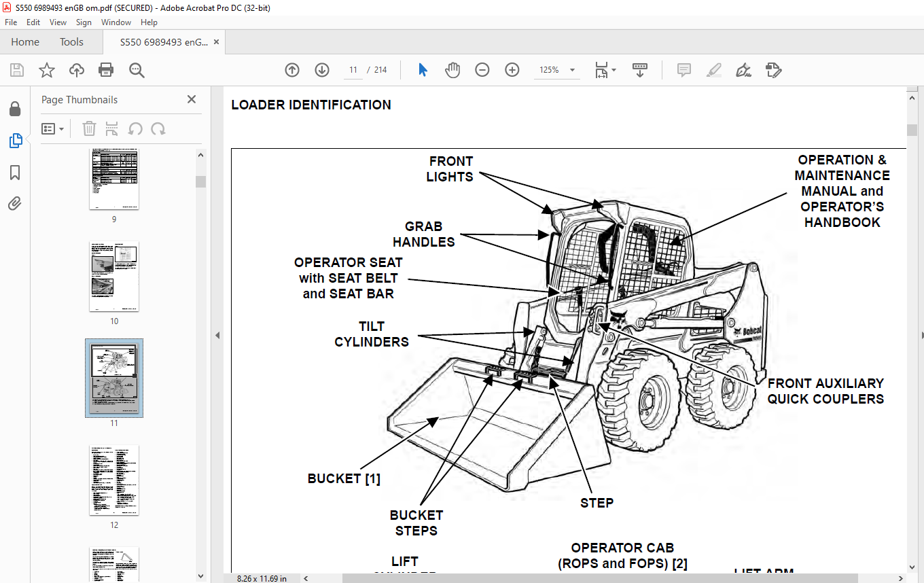Select page 10 thumbnail
Image resolution: width=924 pixels, height=583 pixels.
(x=114, y=276)
